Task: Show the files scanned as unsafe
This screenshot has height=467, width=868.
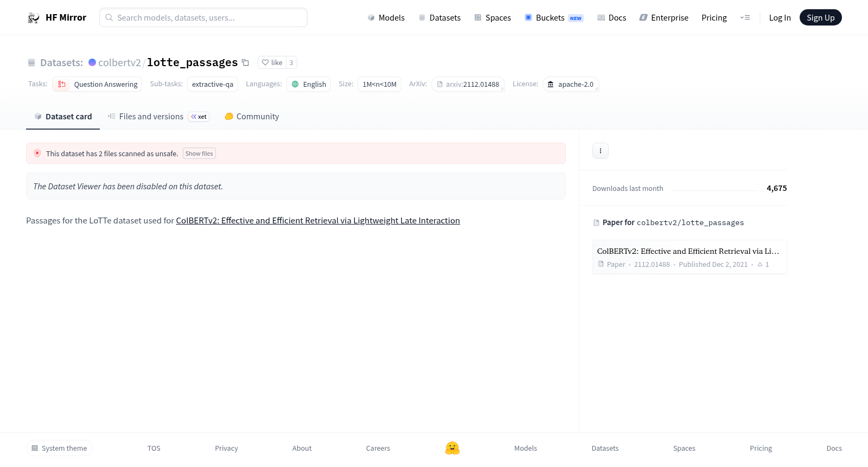Action: 199,153
